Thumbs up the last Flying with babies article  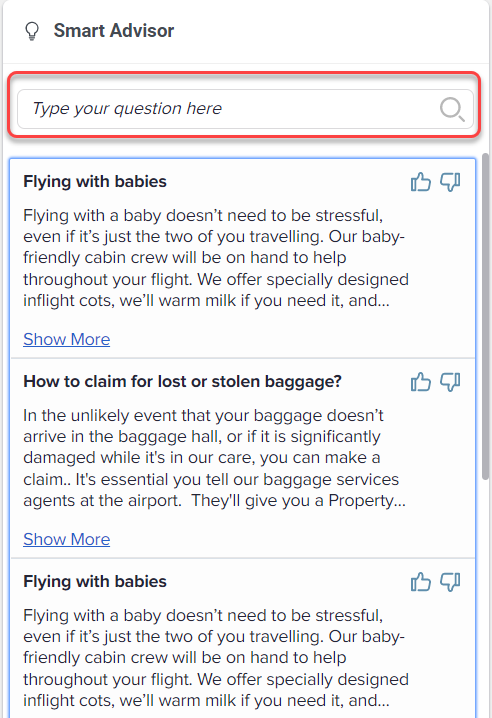point(421,582)
